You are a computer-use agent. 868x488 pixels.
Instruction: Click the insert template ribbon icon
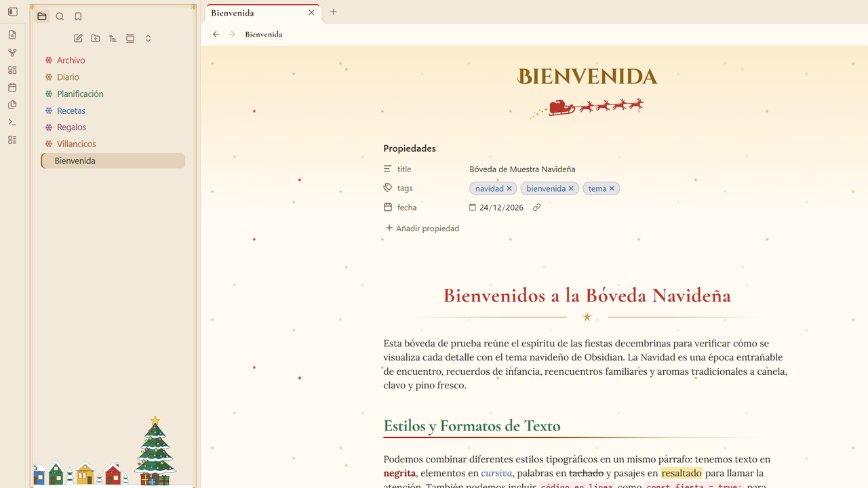click(x=12, y=105)
